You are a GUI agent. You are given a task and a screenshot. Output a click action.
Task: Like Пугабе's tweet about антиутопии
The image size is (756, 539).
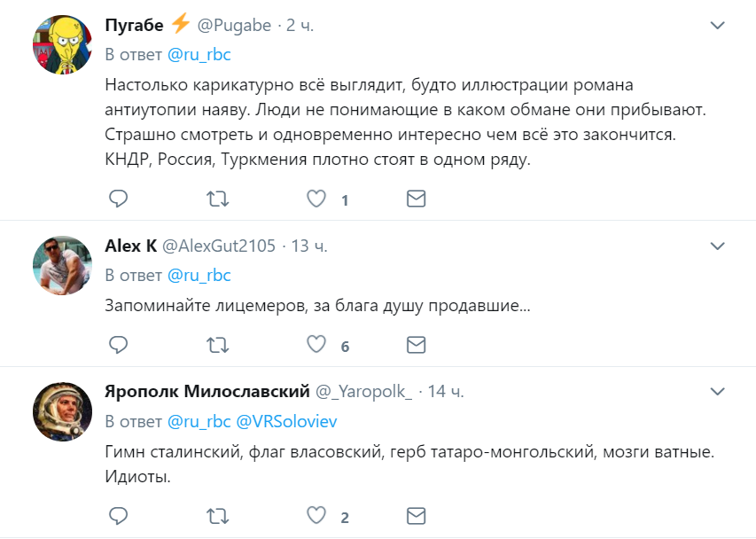tap(316, 199)
